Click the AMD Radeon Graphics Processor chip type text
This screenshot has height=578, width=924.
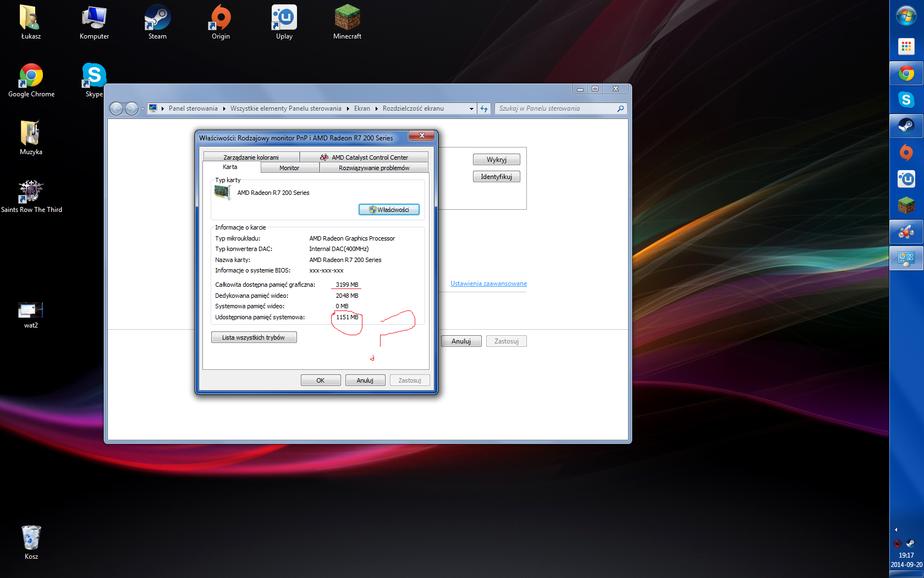click(x=352, y=238)
